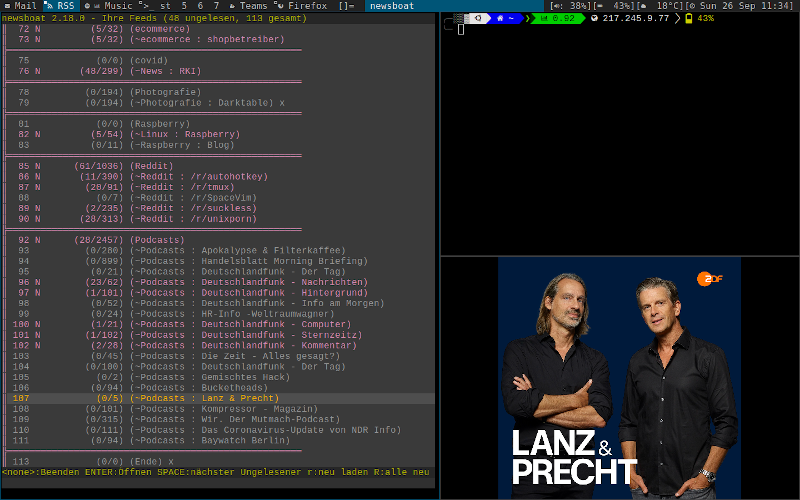Select the Lanz & Precht podcast feed
Image resolution: width=800 pixels, height=500 pixels.
(238, 398)
